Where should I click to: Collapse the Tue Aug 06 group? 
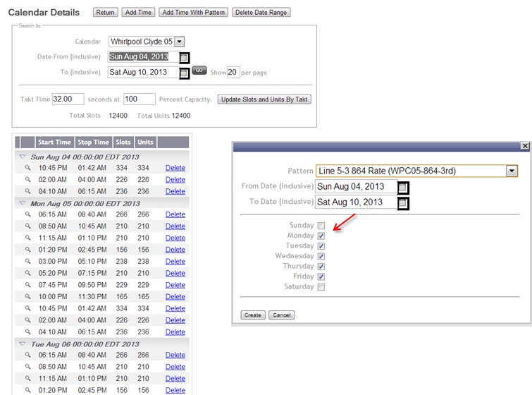pyautogui.click(x=23, y=344)
